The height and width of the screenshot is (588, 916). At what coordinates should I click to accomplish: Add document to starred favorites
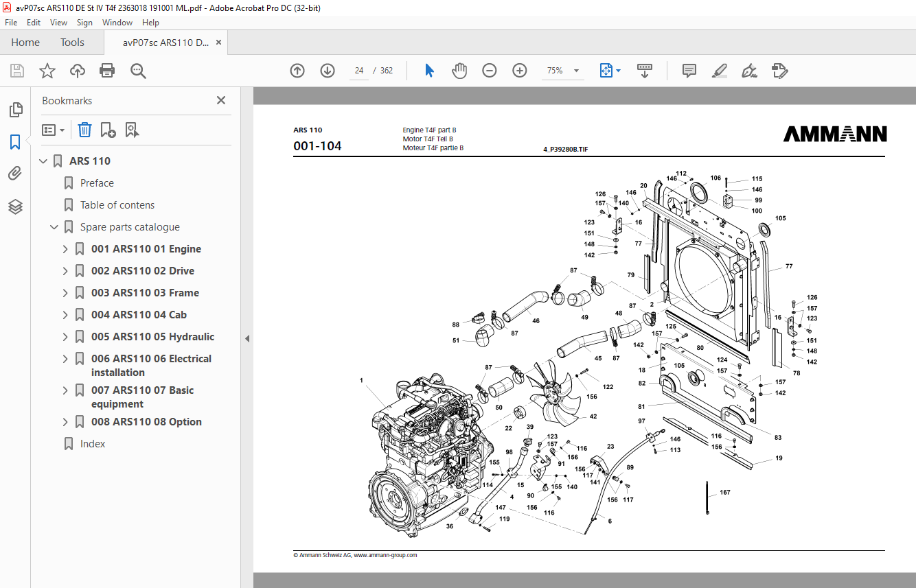(47, 71)
